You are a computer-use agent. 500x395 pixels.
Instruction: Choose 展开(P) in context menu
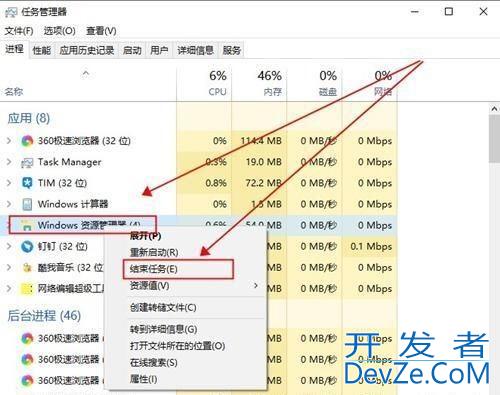[145, 236]
